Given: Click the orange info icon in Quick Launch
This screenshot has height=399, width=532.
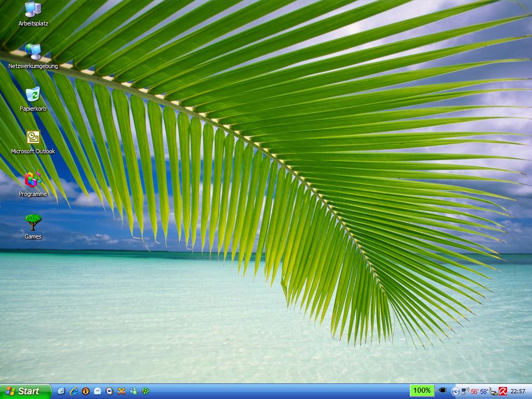Looking at the screenshot, I should pyautogui.click(x=86, y=391).
